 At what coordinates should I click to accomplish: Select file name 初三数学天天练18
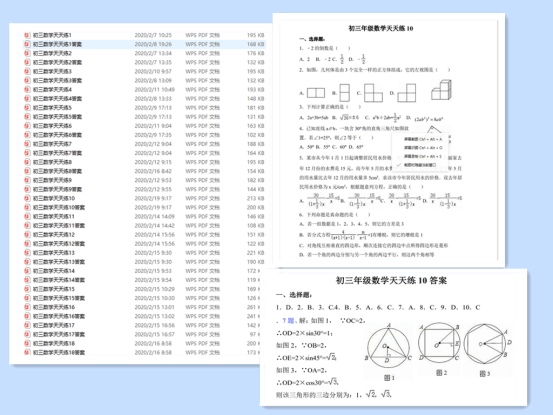point(54,344)
